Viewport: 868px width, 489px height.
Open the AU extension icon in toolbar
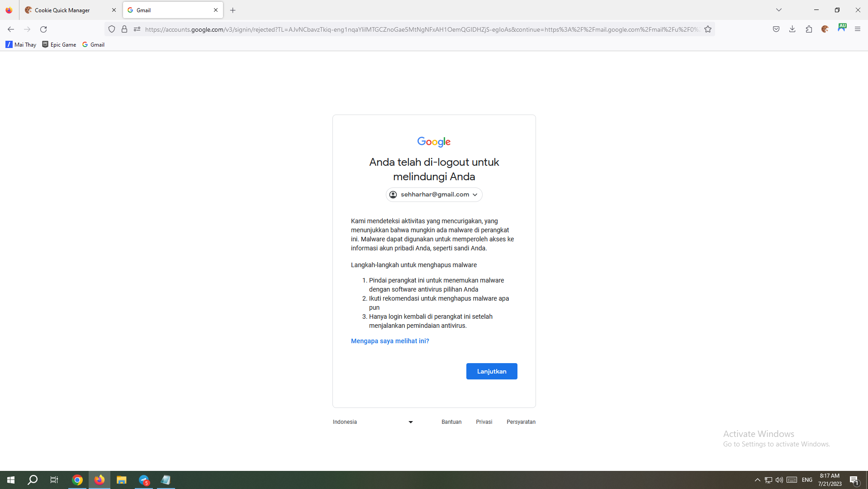[x=842, y=28]
